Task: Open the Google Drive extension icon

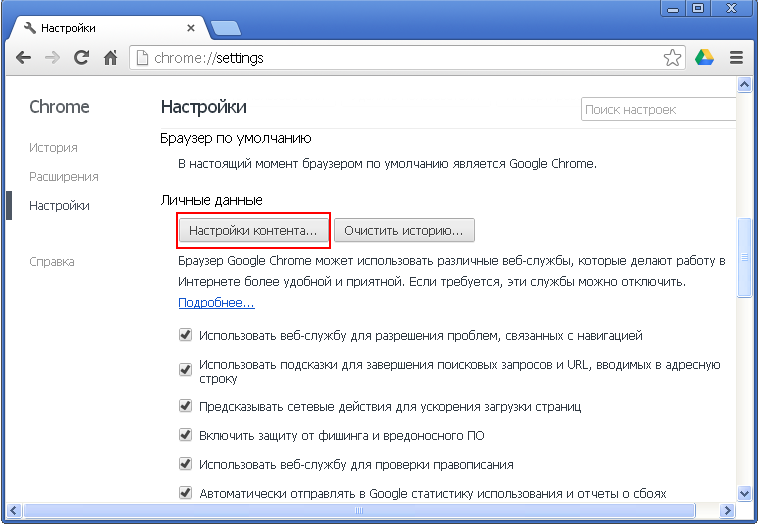Action: coord(704,58)
